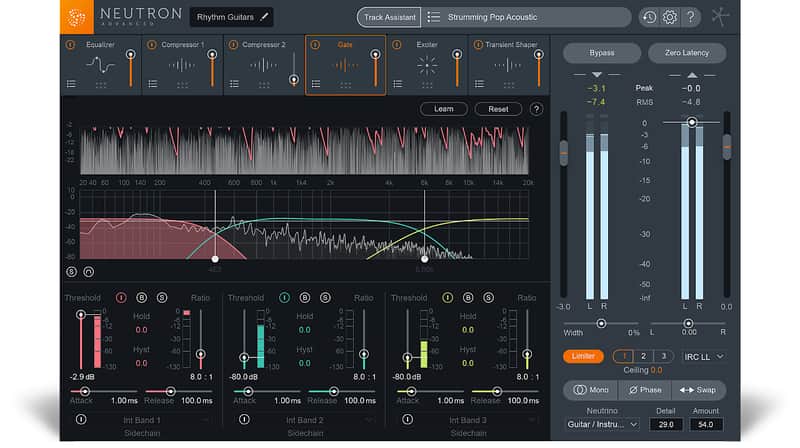The height and width of the screenshot is (448, 800).
Task: Open the Gate help question mark
Action: coord(536,109)
